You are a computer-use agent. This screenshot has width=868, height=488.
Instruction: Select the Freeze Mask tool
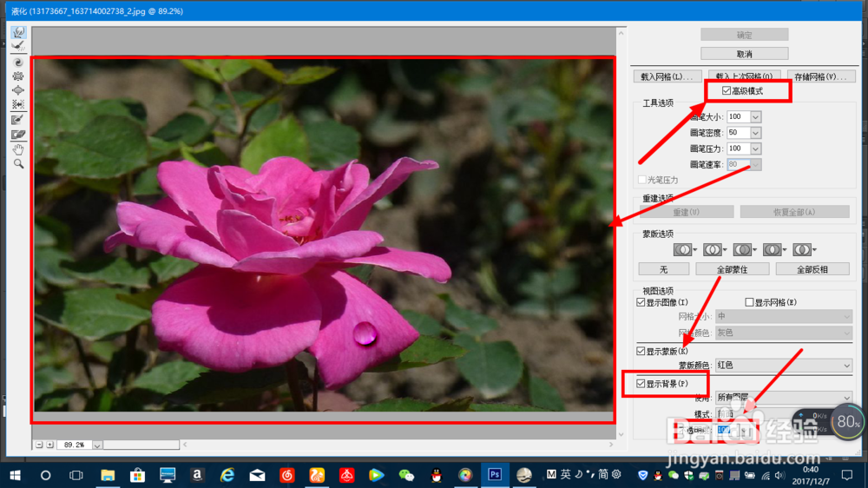18,120
